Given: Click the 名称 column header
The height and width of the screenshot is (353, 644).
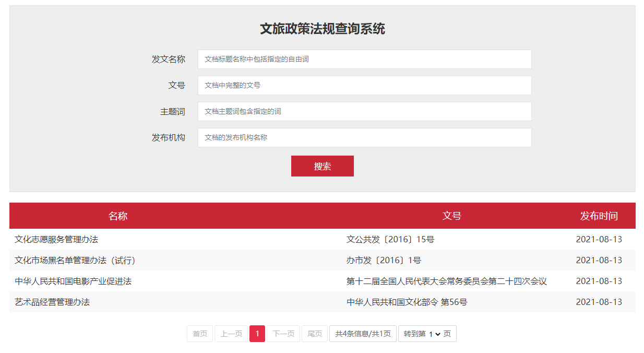Looking at the screenshot, I should point(118,216).
